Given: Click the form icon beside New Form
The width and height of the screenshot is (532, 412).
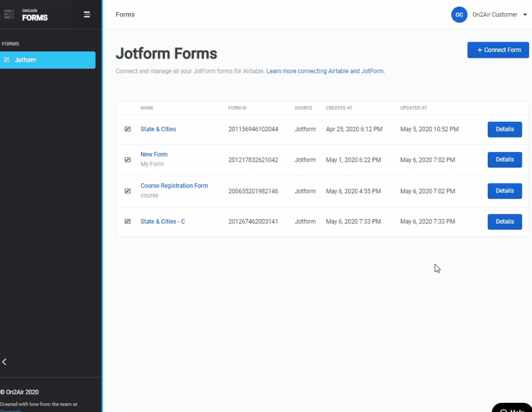Looking at the screenshot, I should [127, 159].
